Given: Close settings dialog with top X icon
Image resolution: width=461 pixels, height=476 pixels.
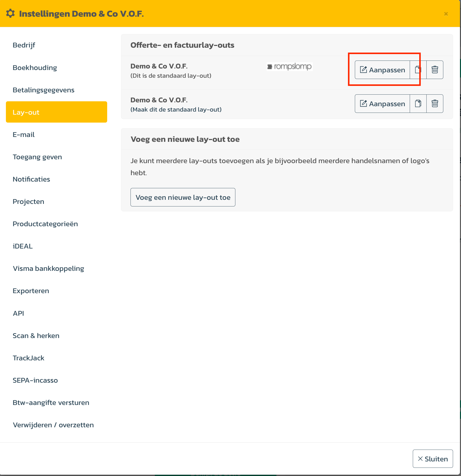Looking at the screenshot, I should point(446,14).
